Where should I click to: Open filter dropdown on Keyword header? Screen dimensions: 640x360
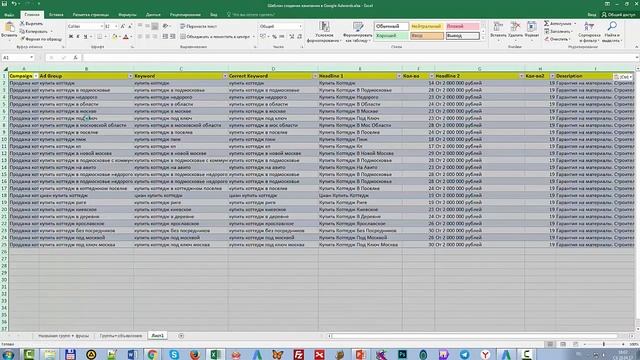pos(224,76)
